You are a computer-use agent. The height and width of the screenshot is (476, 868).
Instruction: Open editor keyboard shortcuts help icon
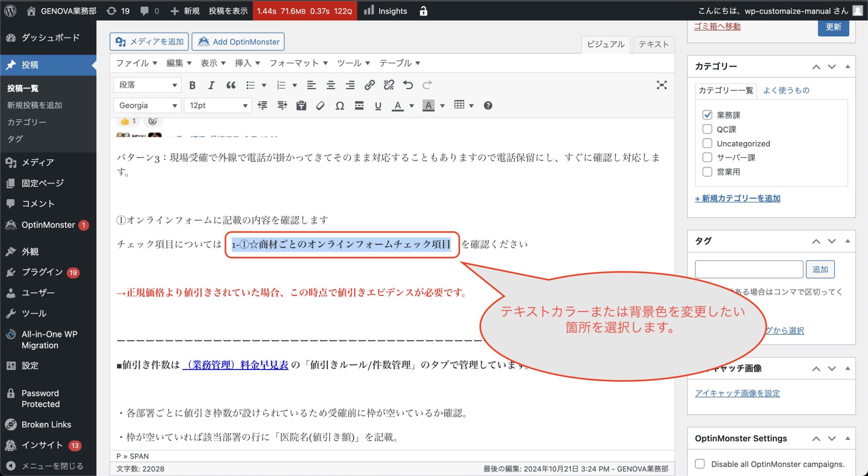click(x=488, y=106)
